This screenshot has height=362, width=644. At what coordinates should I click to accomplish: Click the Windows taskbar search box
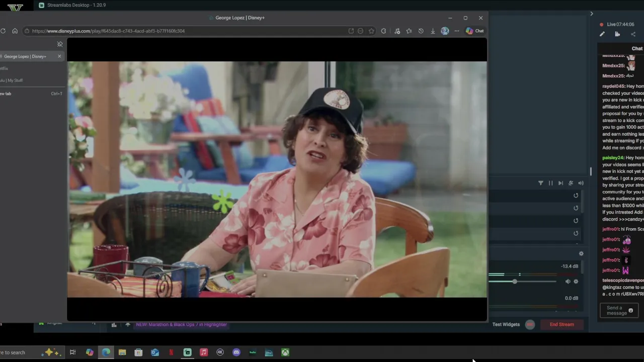click(31, 352)
